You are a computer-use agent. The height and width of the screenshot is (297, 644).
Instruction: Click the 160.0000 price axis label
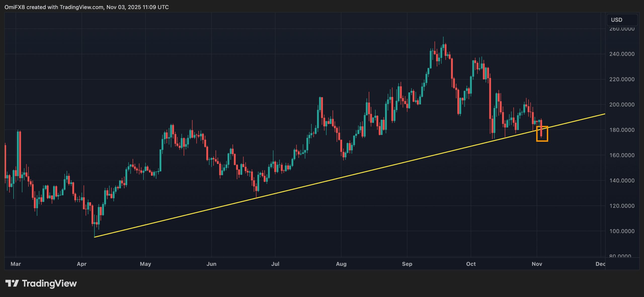point(622,155)
